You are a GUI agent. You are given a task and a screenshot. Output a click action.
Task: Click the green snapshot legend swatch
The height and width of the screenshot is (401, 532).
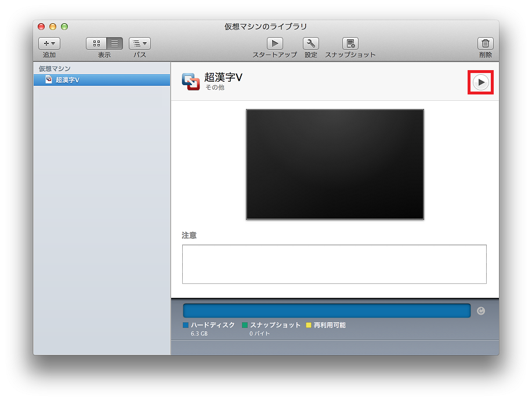click(x=245, y=325)
